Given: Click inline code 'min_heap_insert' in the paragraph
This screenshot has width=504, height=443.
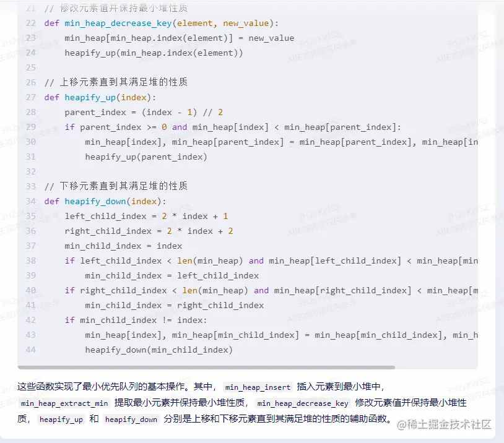Looking at the screenshot, I should [x=258, y=387].
